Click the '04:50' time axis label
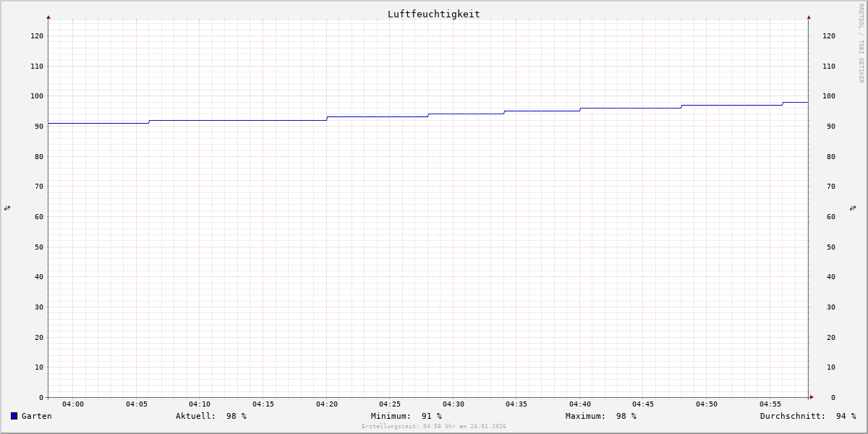868x434 pixels. (x=707, y=404)
